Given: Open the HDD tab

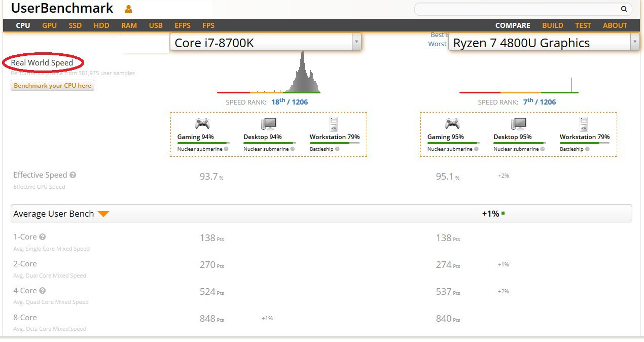Looking at the screenshot, I should [101, 25].
